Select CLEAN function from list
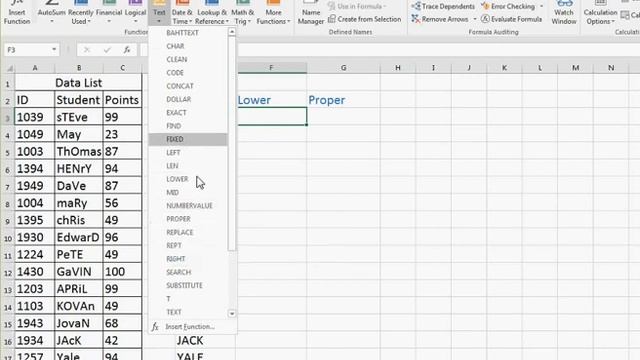This screenshot has height=360, width=640. (x=188, y=59)
